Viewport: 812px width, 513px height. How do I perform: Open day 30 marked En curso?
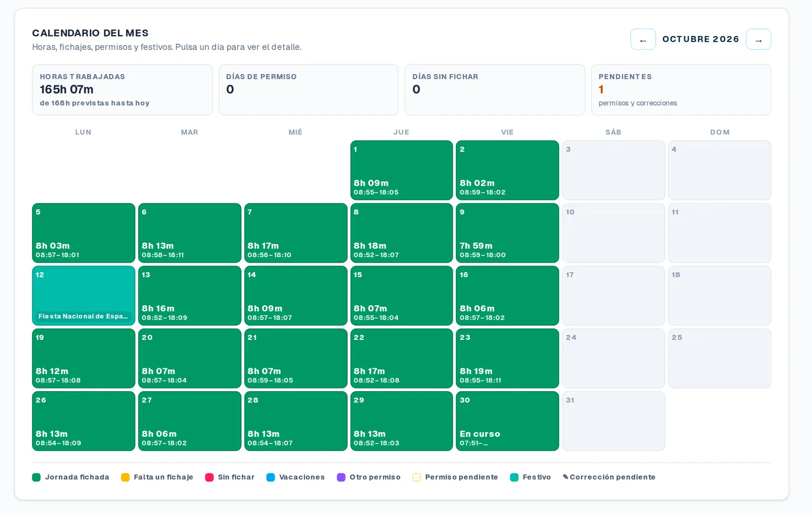point(507,421)
